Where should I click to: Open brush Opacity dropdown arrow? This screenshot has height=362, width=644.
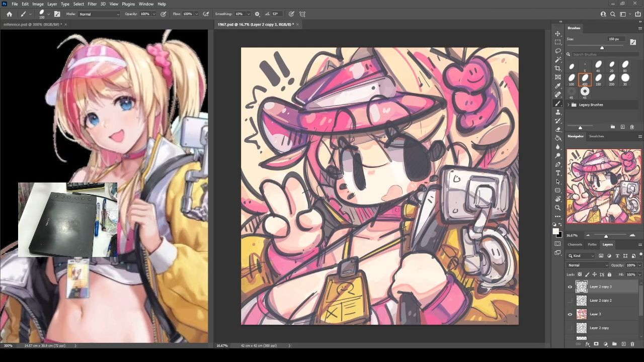(154, 14)
